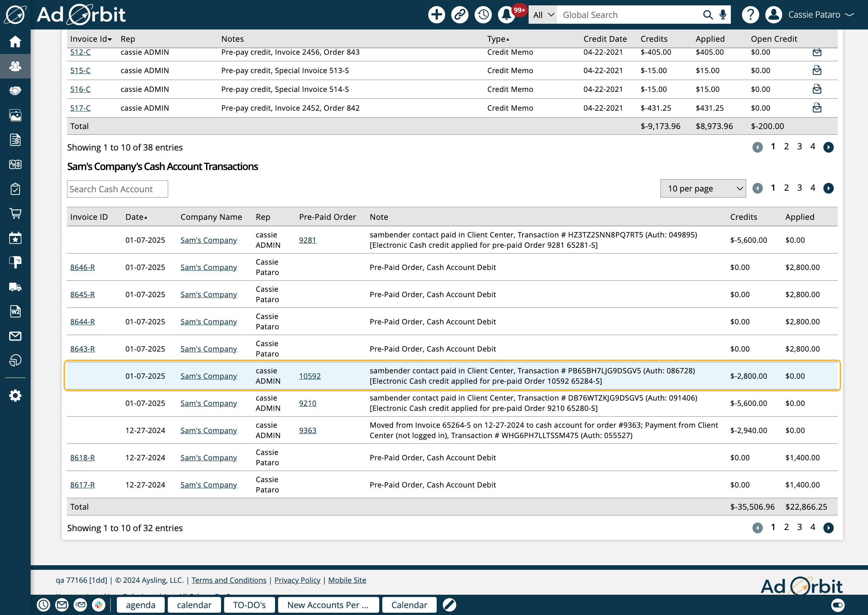Image resolution: width=868 pixels, height=615 pixels.
Task: Open the agenda bottom bar tab
Action: pos(140,605)
